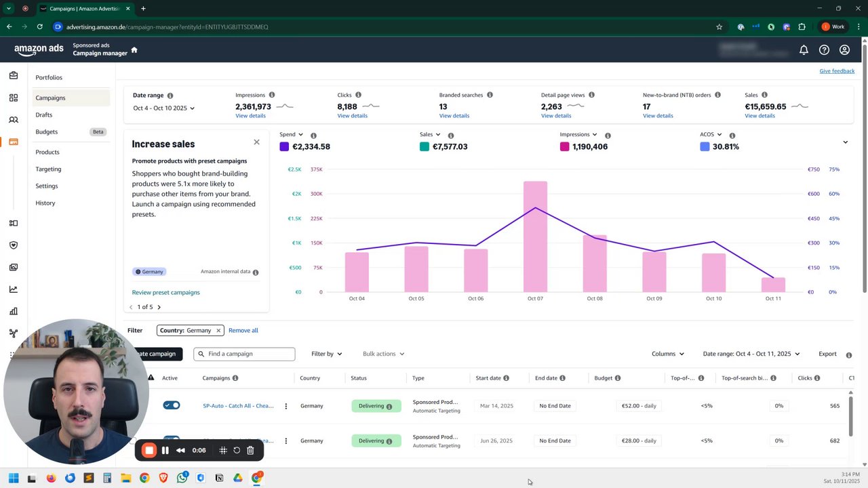Image resolution: width=868 pixels, height=488 pixels.
Task: Click the purple Spend color swatch
Action: point(284,146)
